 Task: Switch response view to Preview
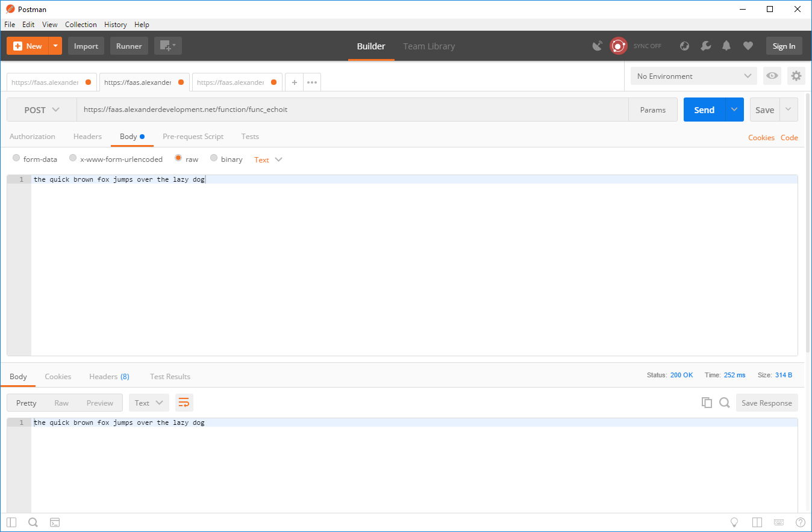click(100, 403)
